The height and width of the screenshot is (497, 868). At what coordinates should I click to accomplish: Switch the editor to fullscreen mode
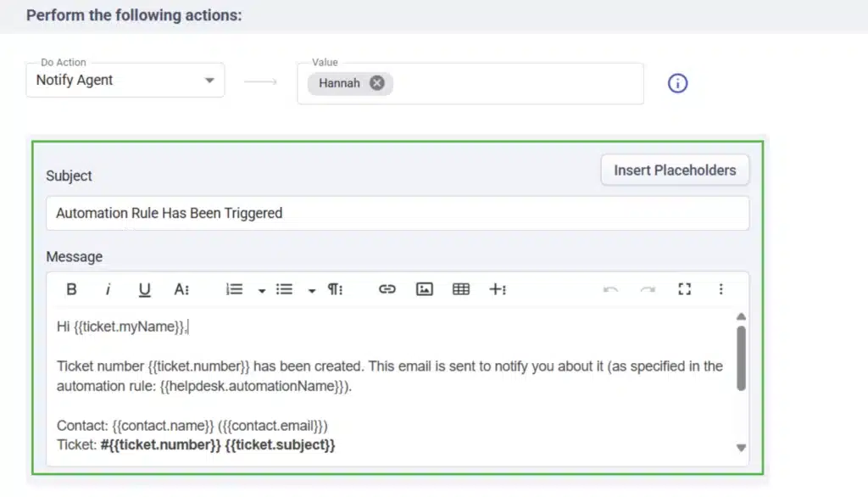pos(685,289)
